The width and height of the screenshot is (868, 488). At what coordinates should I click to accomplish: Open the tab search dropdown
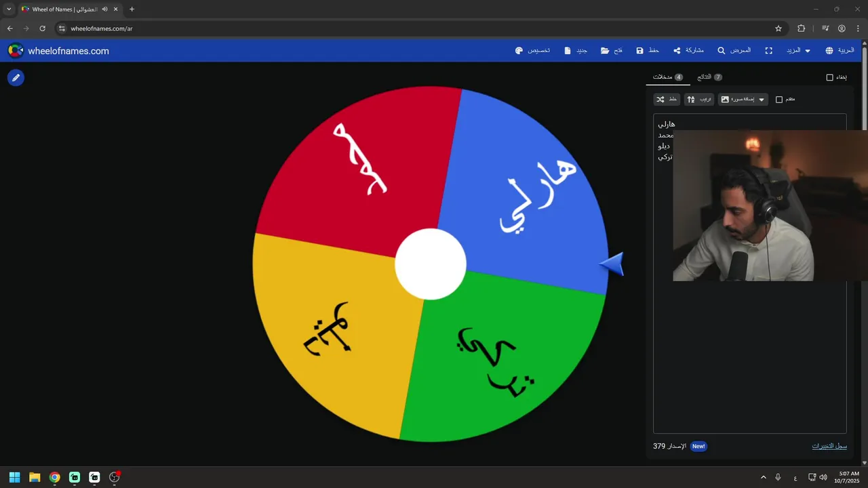click(x=9, y=9)
